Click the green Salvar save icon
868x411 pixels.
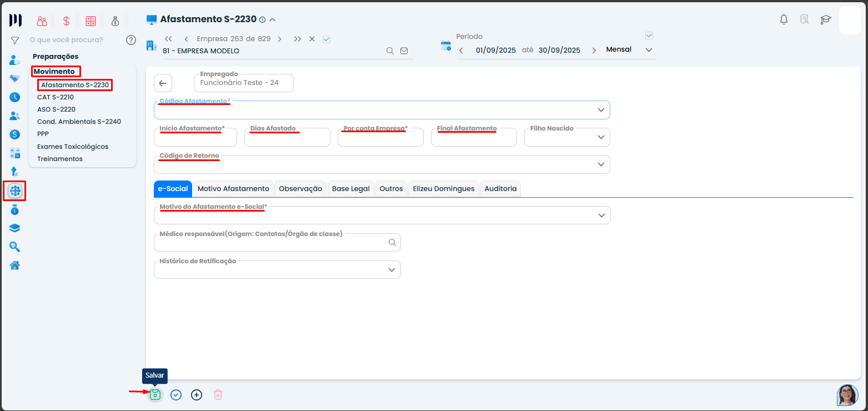pos(155,395)
